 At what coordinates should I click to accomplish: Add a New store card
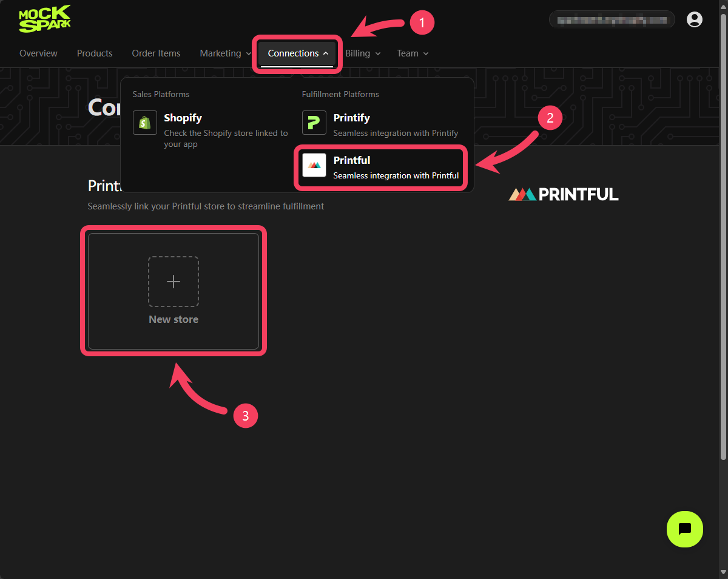174,291
